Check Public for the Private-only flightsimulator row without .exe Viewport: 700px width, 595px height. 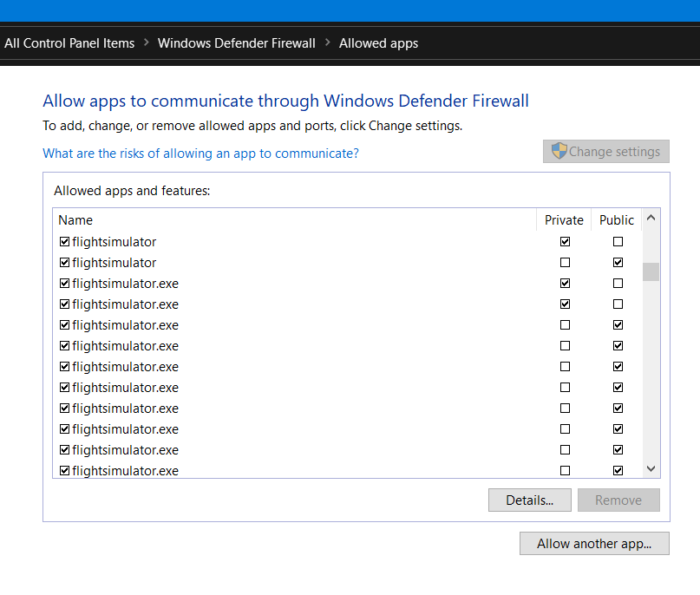618,241
